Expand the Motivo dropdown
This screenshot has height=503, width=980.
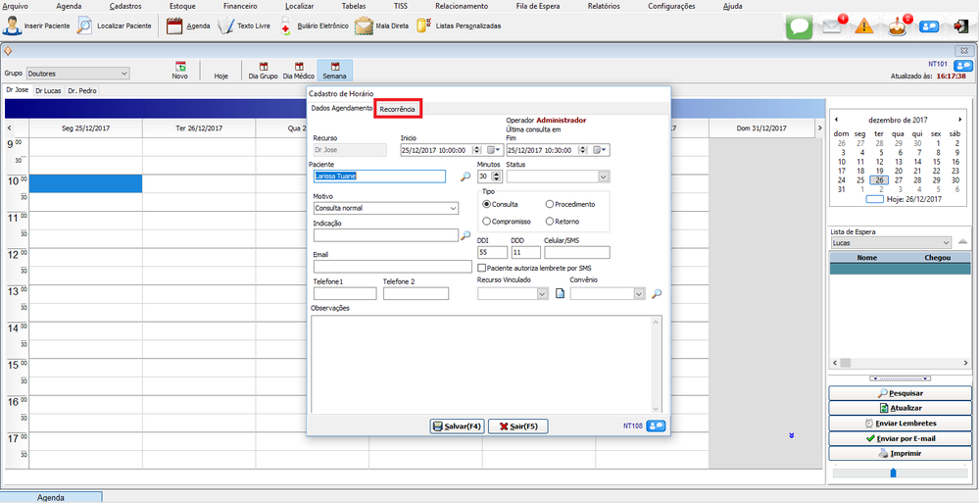click(x=452, y=209)
